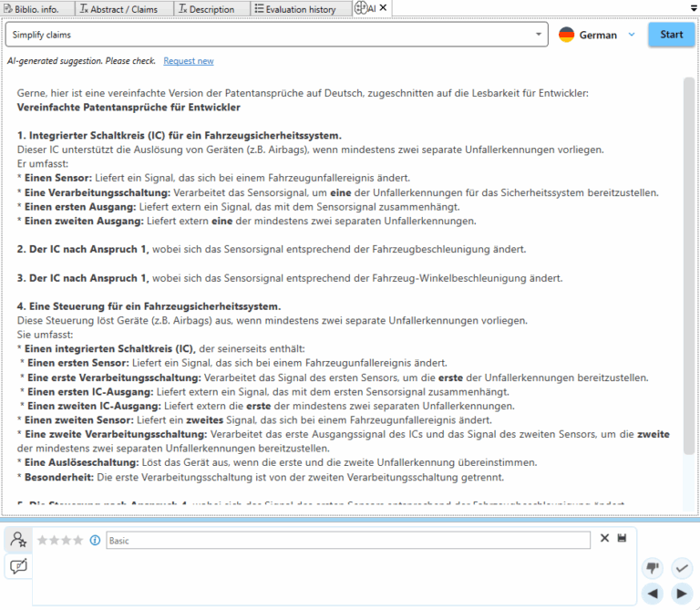This screenshot has height=610, width=700.
Task: Click the 'Eine Verarbeitungsschaltung:' bullet text
Action: coord(98,193)
